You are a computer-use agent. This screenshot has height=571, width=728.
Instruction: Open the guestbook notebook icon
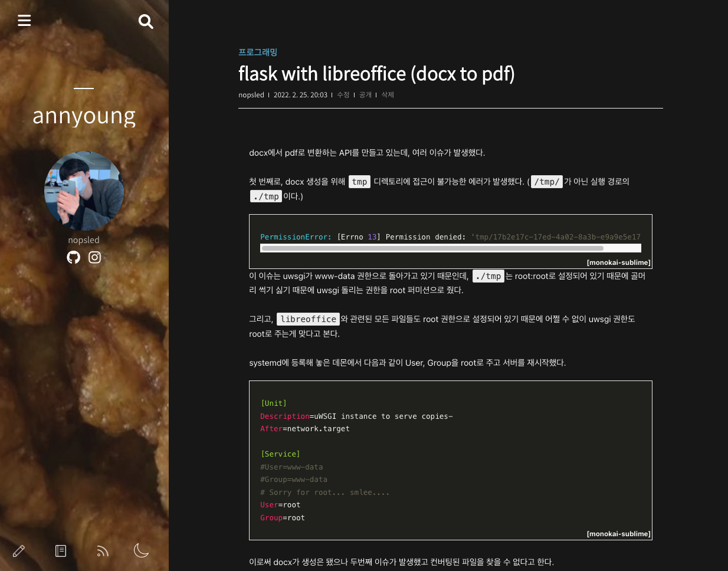click(61, 551)
